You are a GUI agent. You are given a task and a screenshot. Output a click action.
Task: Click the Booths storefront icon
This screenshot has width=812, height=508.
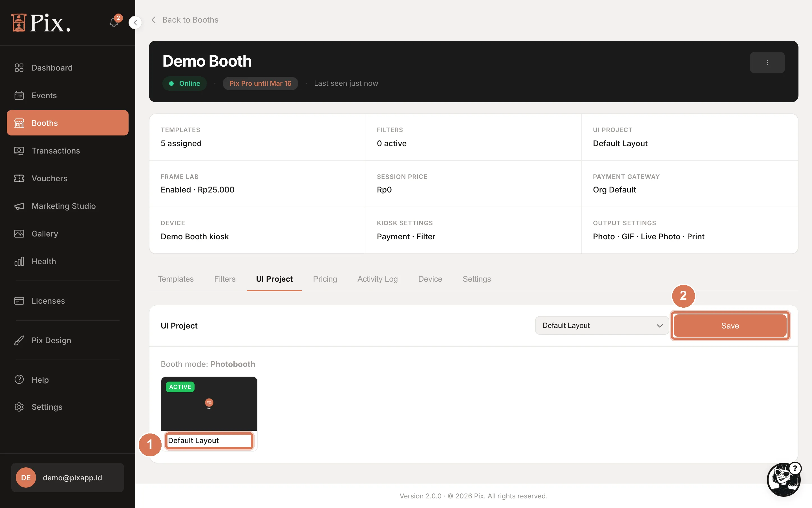pos(19,123)
